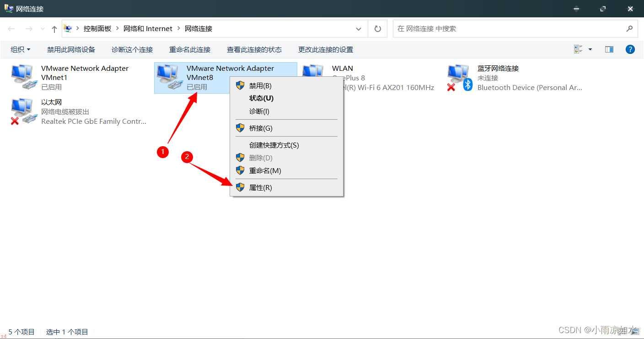Open the help button
The image size is (644, 339).
[x=630, y=49]
